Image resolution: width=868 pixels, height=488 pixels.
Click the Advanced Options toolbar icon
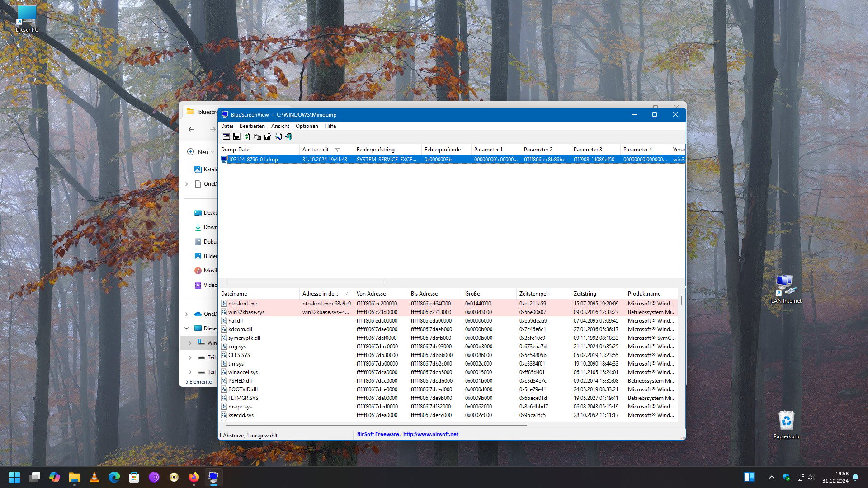[226, 136]
